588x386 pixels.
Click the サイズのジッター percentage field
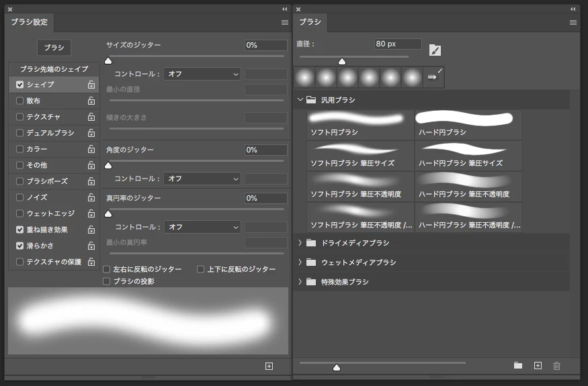tap(265, 45)
